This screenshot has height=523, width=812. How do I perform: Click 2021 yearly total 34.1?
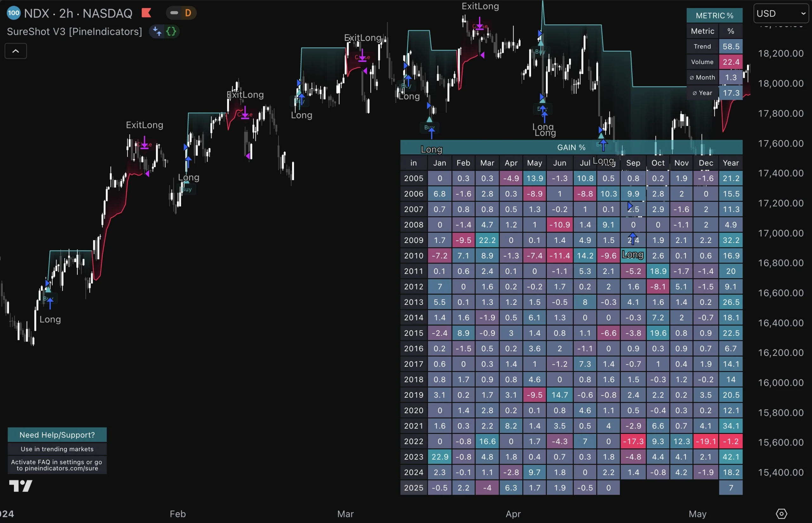point(731,426)
